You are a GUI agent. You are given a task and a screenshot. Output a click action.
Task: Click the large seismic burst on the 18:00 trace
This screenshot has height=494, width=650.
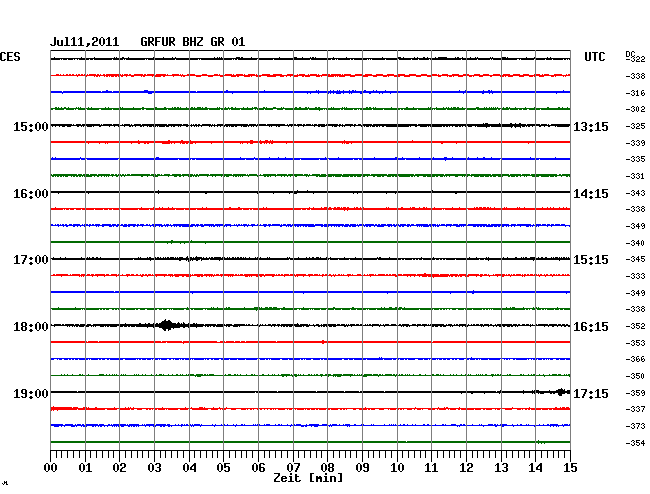tap(167, 325)
